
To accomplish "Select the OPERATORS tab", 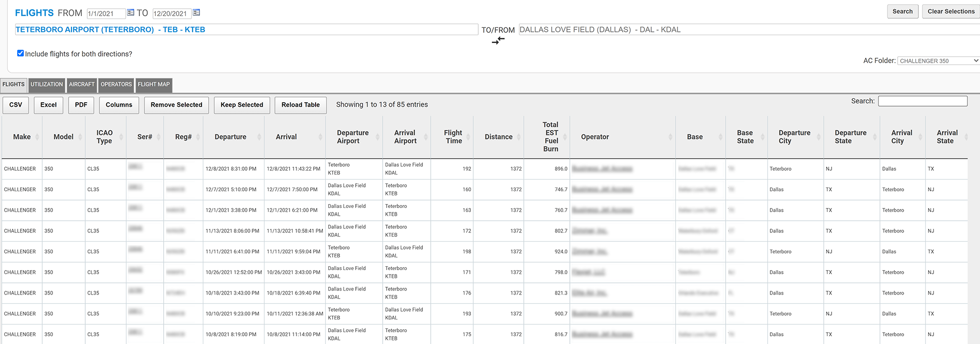I will click(x=116, y=85).
